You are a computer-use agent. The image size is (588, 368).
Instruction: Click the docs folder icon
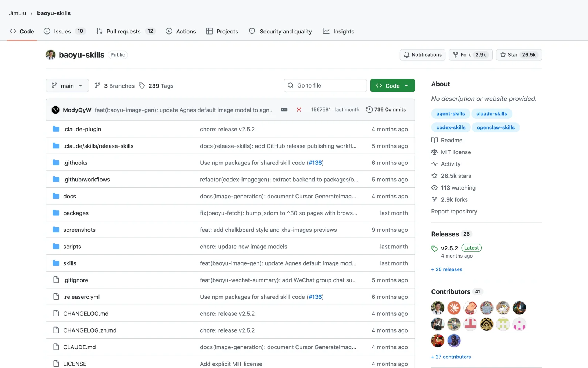56,196
